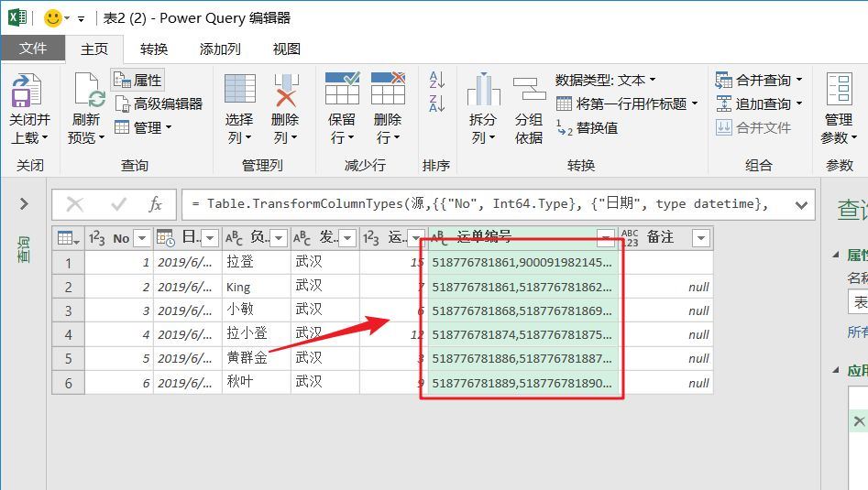Click the fx function icon
Screen dimensions: 868x490
tap(156, 204)
